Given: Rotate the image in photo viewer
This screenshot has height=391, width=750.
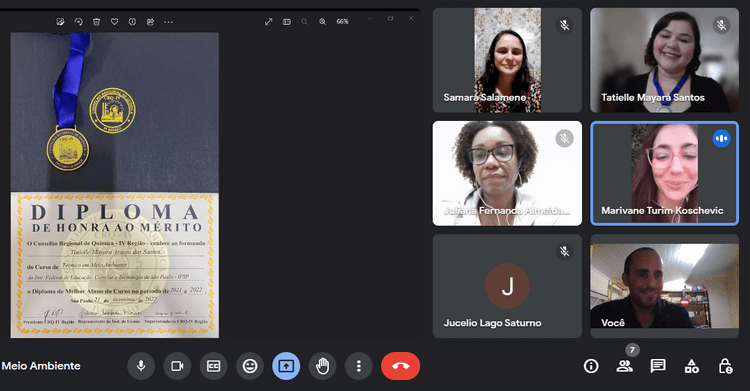Looking at the screenshot, I should 78,22.
